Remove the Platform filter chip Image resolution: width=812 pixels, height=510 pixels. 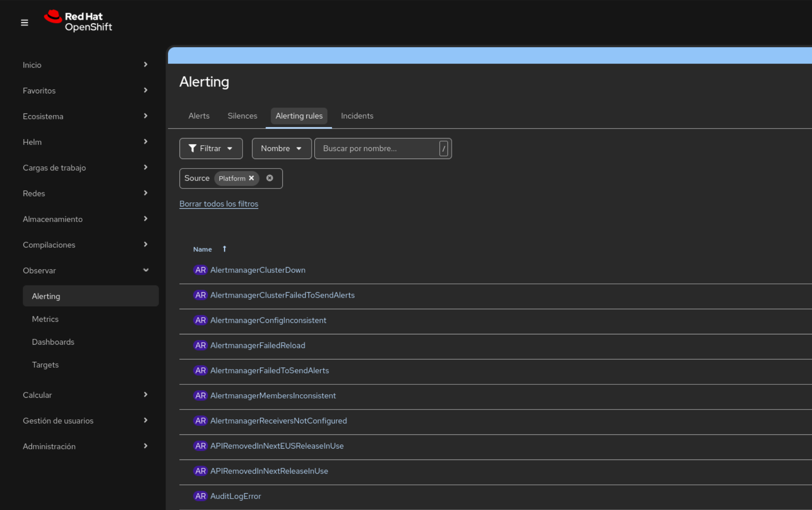pyautogui.click(x=251, y=178)
